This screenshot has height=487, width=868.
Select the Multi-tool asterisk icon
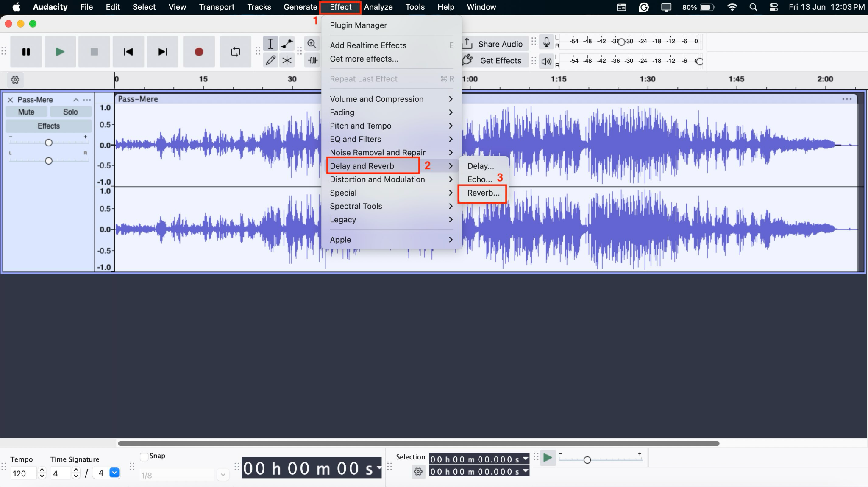coord(287,60)
